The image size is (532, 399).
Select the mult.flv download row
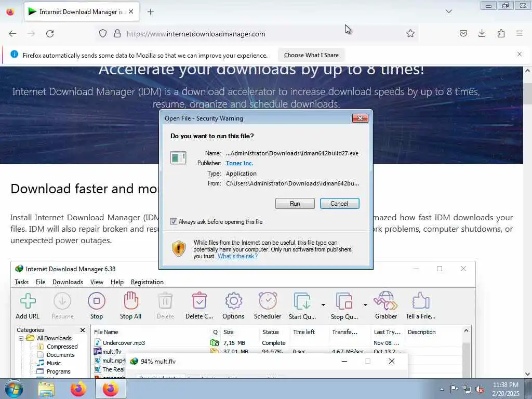[276, 352]
